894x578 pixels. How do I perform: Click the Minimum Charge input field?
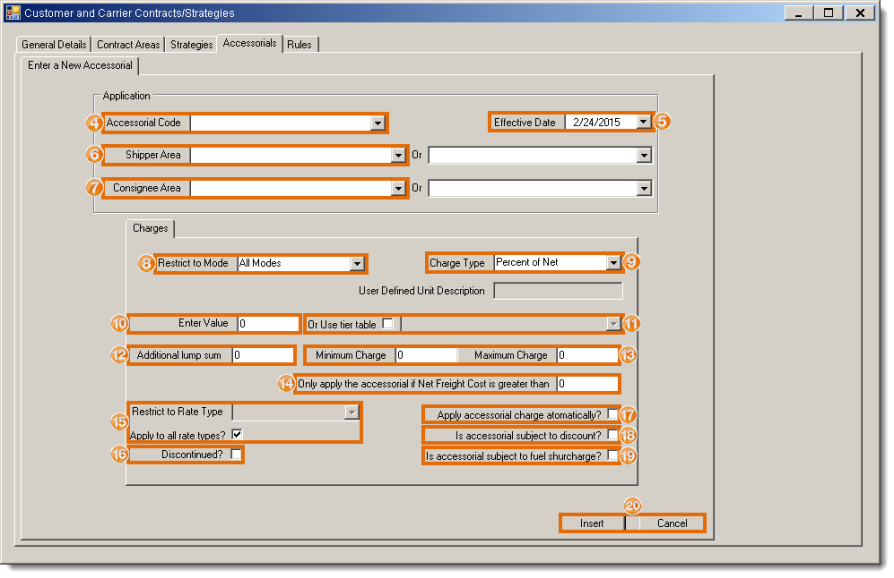pyautogui.click(x=426, y=355)
